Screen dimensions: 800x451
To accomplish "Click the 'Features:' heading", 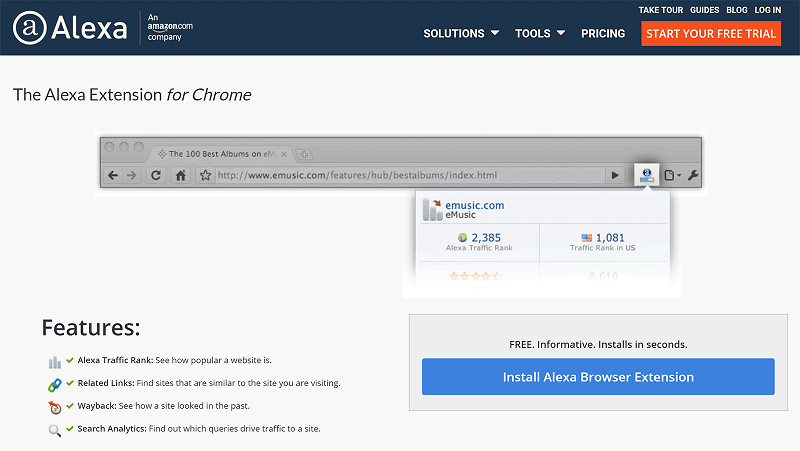I will coord(91,328).
